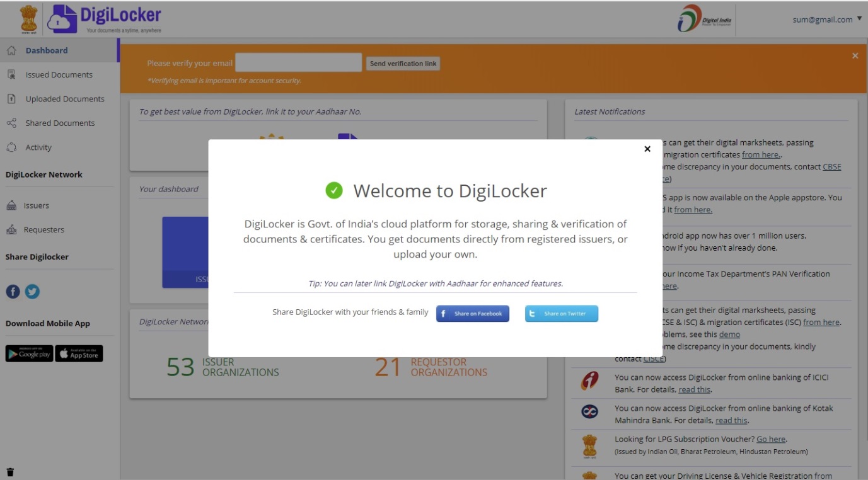Open the Dashboard menu item
Viewport: 868px width, 480px height.
tap(59, 50)
